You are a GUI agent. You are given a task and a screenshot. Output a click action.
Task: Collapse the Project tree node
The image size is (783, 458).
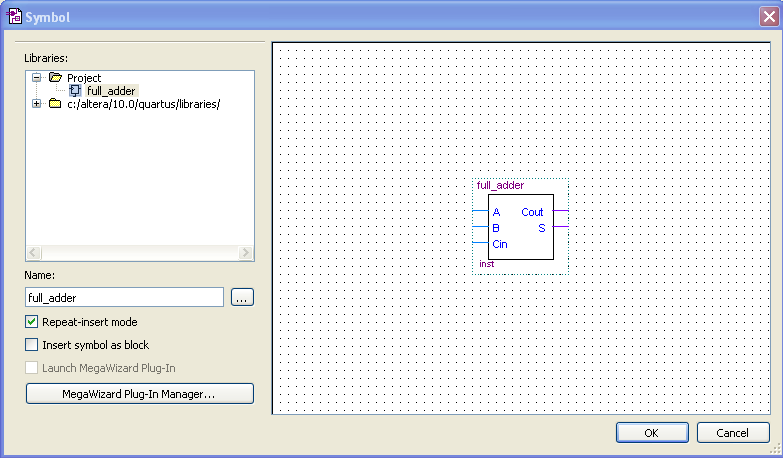coord(36,77)
